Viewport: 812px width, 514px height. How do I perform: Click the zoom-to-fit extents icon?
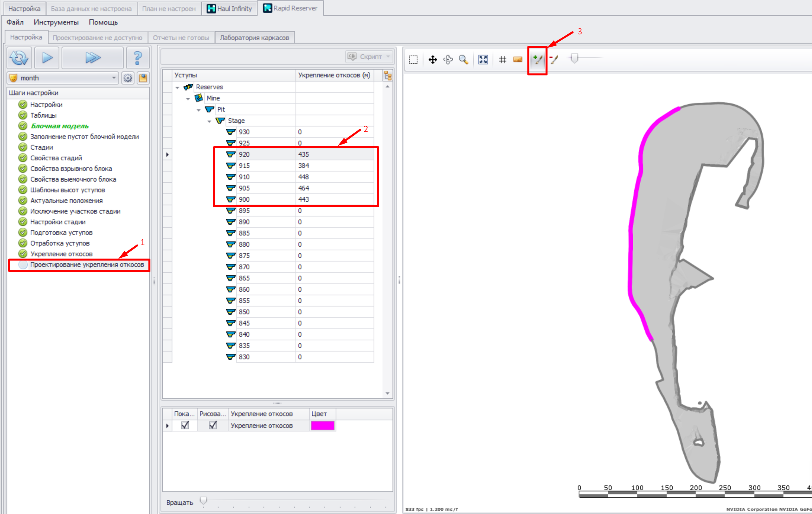click(483, 60)
